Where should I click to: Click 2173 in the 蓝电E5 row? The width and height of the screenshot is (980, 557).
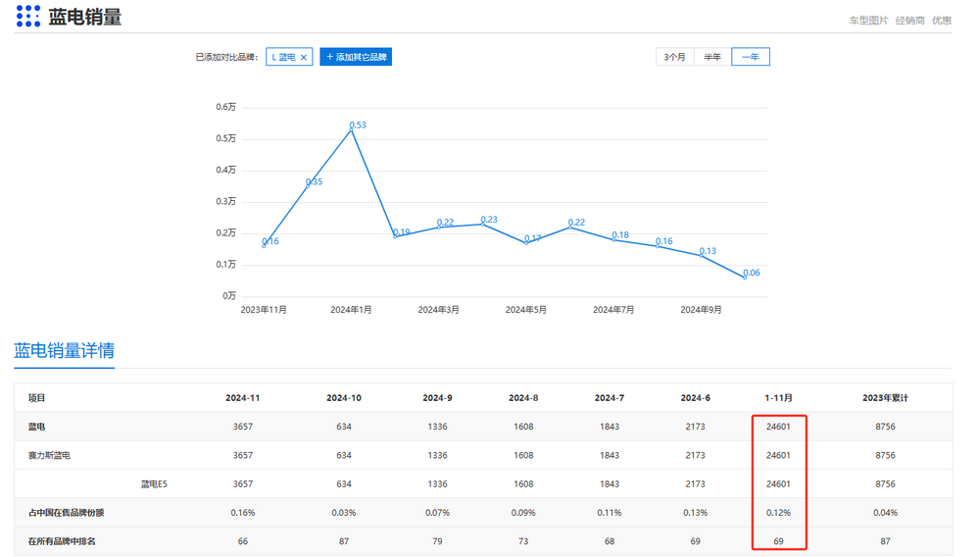[695, 483]
